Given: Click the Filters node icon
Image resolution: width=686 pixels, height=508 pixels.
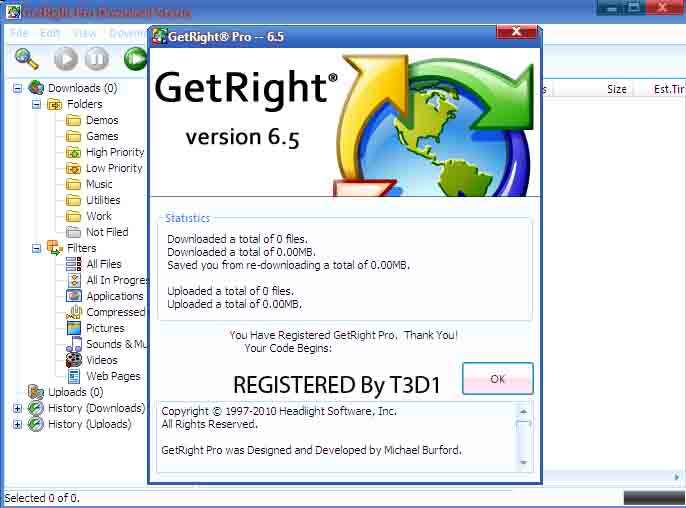Looking at the screenshot, I should click(x=55, y=248).
